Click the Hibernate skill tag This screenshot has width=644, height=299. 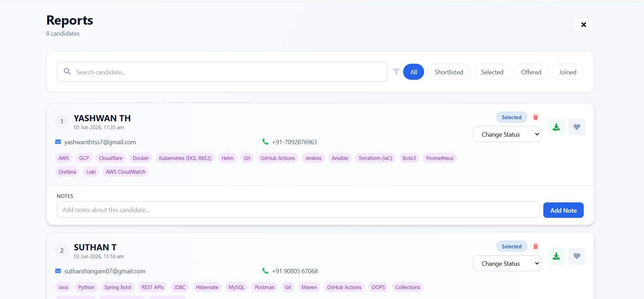coord(207,287)
